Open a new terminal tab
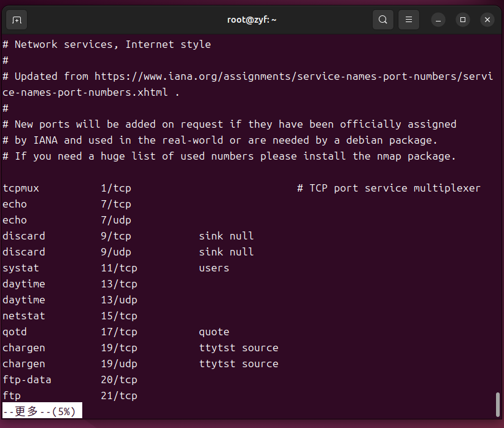Image resolution: width=504 pixels, height=428 pixels. 17,20
